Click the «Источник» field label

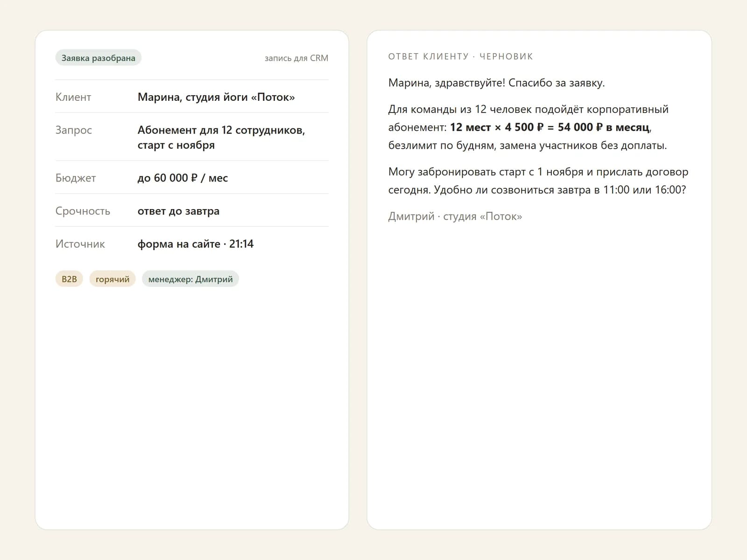pos(80,244)
